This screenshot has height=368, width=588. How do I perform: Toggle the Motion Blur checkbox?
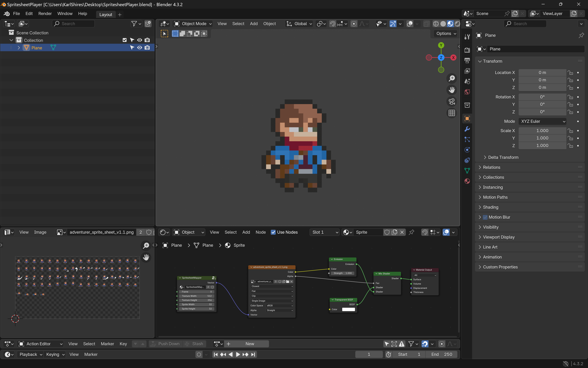pos(485,217)
